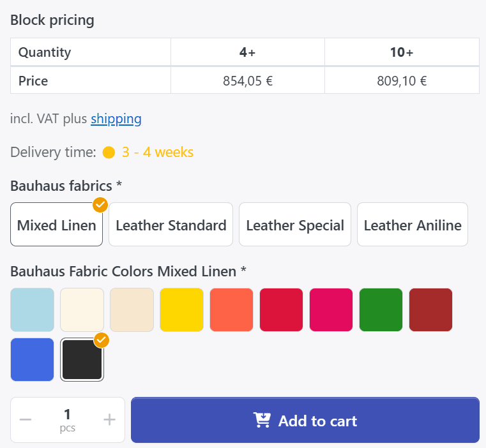Select the yellow color swatch

(182, 310)
